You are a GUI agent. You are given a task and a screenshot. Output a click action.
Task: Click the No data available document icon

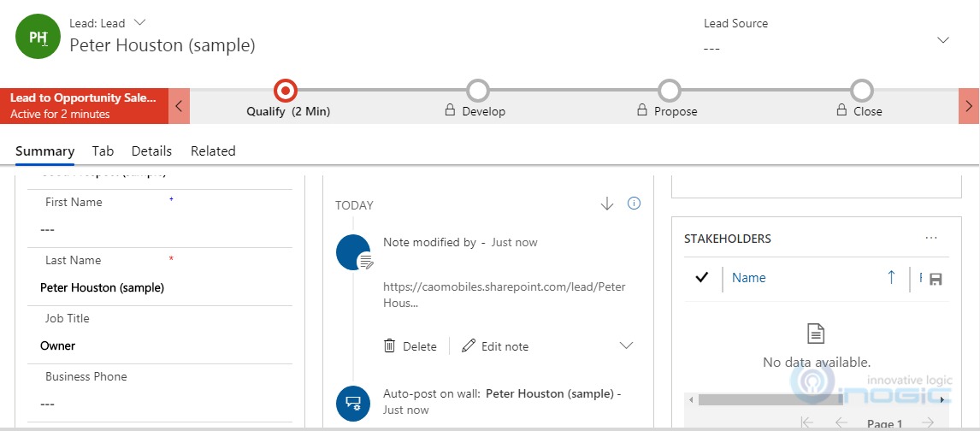[817, 334]
